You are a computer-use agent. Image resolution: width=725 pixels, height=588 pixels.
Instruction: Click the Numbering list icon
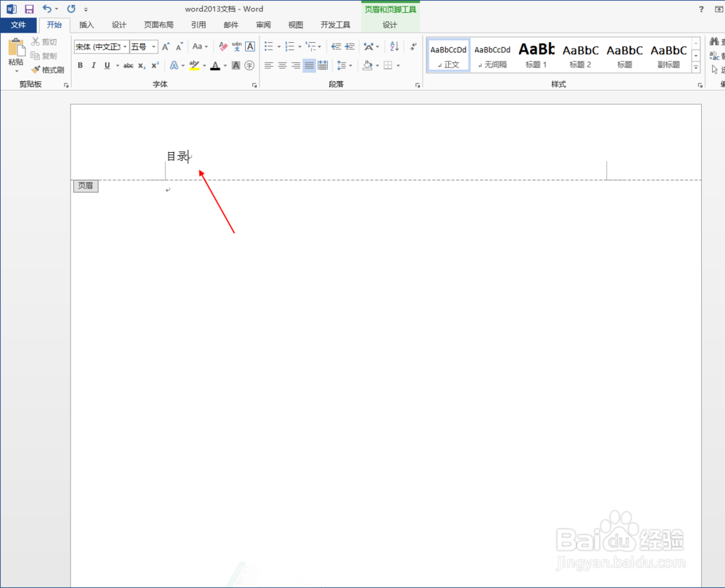coord(290,46)
